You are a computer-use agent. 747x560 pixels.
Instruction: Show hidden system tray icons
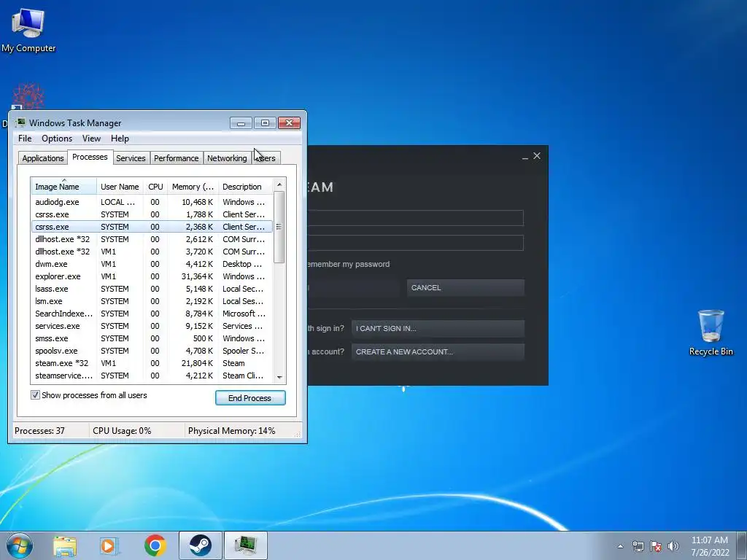click(x=620, y=546)
